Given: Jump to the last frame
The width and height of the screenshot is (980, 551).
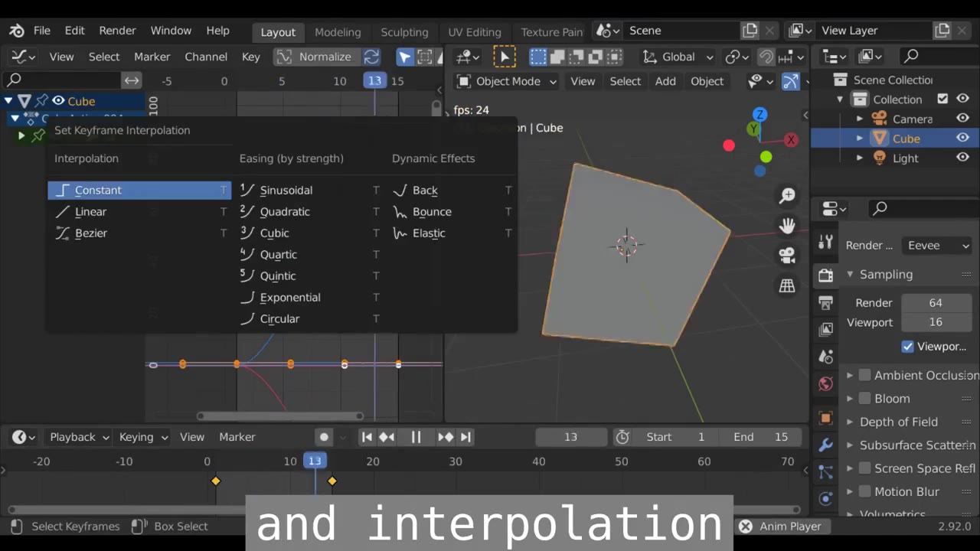Looking at the screenshot, I should pos(465,437).
